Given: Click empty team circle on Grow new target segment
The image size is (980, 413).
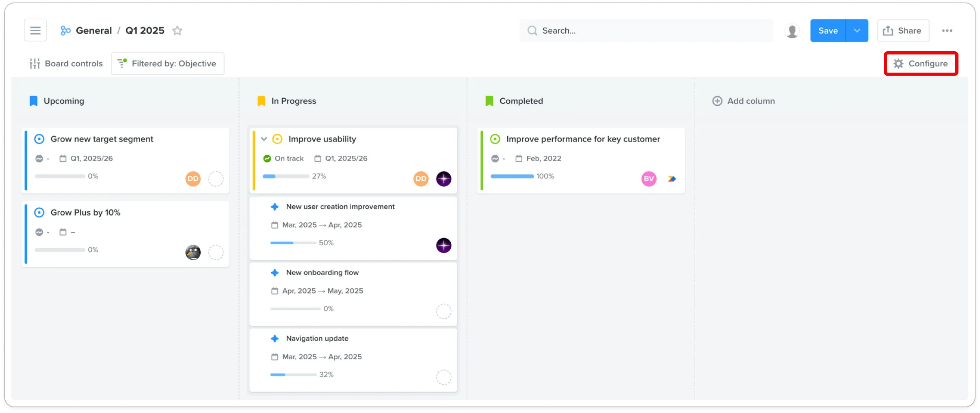Looking at the screenshot, I should (x=216, y=179).
